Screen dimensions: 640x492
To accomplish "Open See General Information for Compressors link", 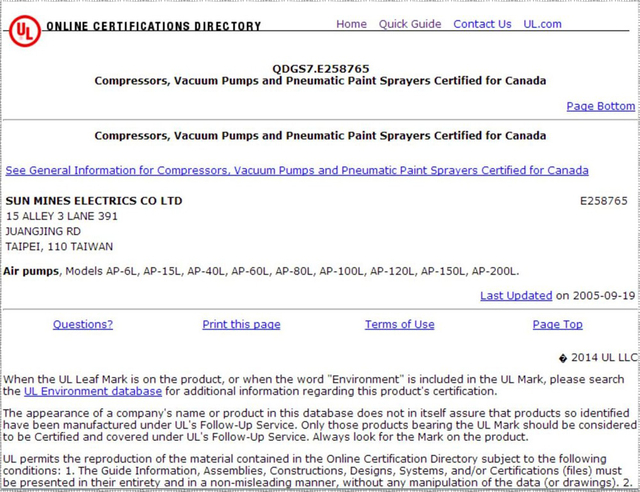I will tap(297, 171).
